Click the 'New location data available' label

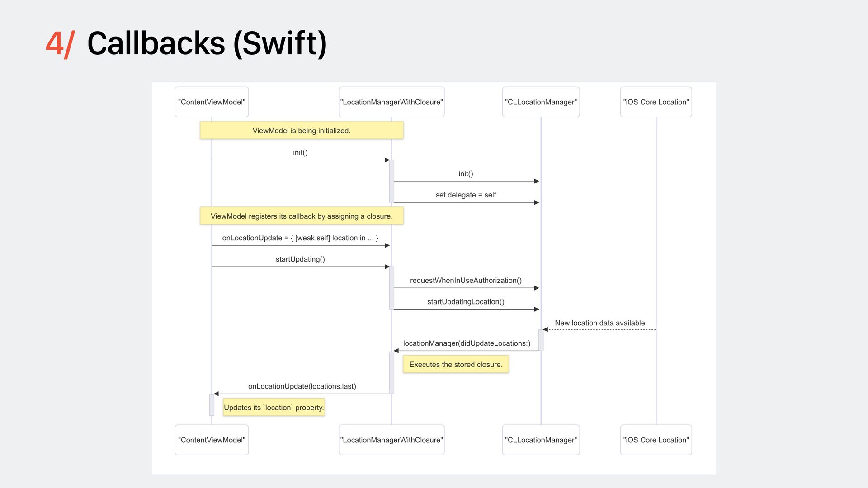pyautogui.click(x=599, y=323)
